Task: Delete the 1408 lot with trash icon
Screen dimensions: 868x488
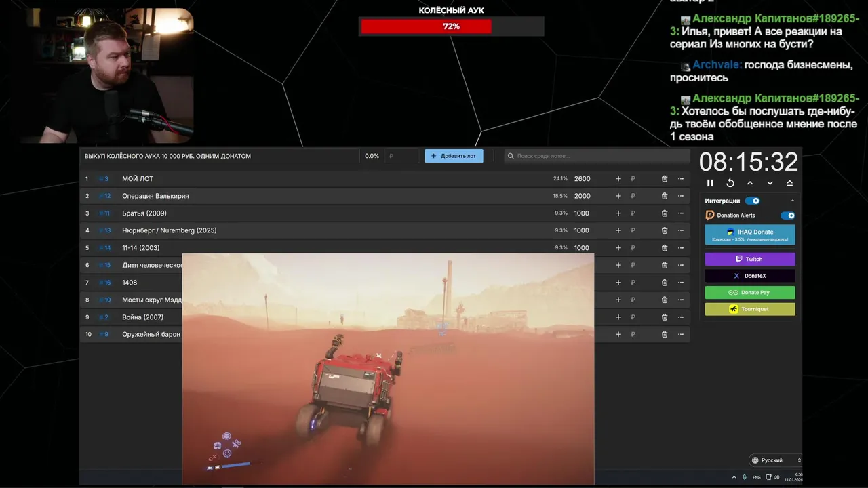Action: (x=665, y=283)
